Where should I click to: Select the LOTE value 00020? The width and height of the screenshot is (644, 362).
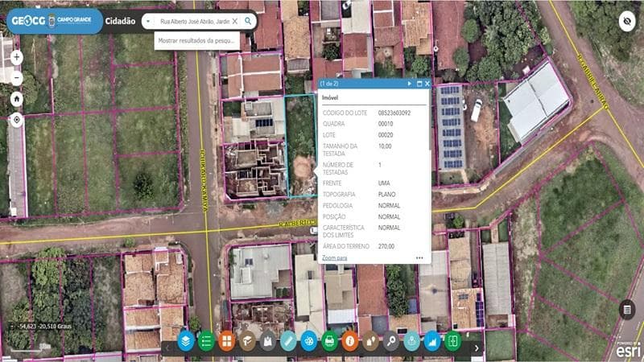click(386, 134)
